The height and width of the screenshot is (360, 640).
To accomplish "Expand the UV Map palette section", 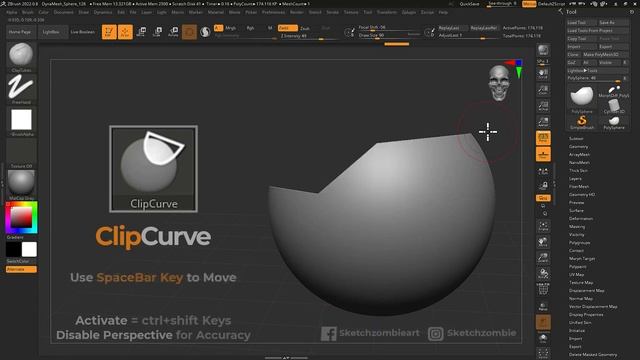I will click(x=576, y=275).
